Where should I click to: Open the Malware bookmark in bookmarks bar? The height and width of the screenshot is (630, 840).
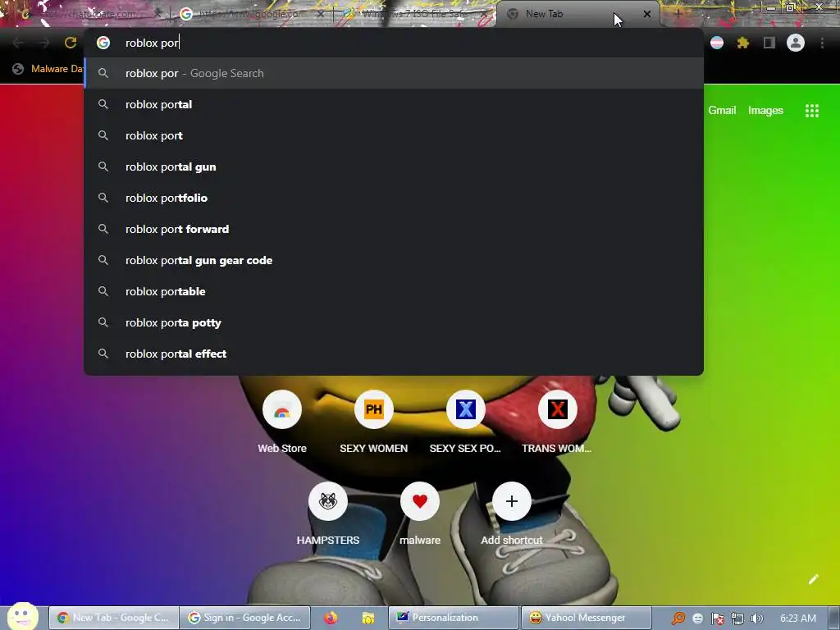pyautogui.click(x=48, y=69)
